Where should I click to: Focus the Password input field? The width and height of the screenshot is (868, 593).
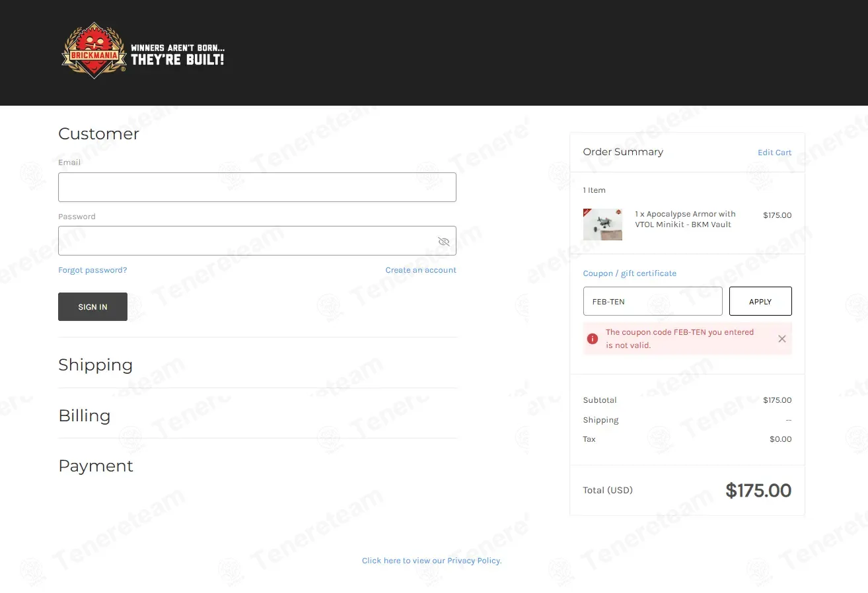tap(257, 240)
